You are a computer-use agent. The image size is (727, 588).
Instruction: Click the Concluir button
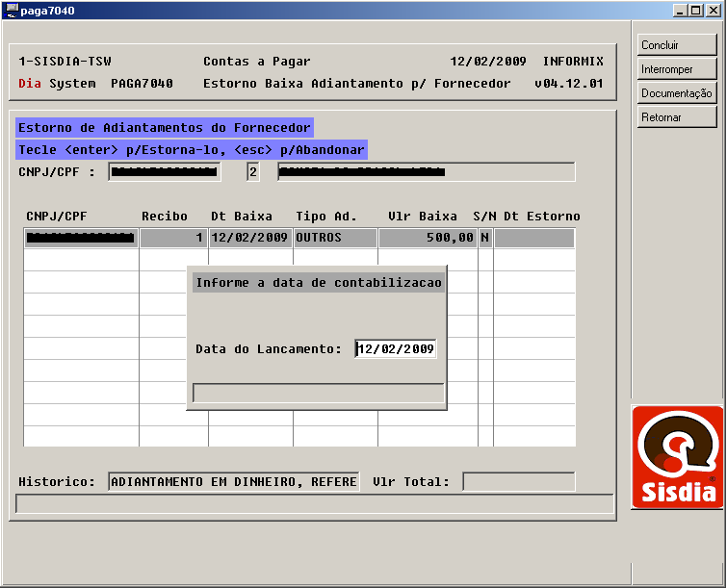[x=677, y=45]
